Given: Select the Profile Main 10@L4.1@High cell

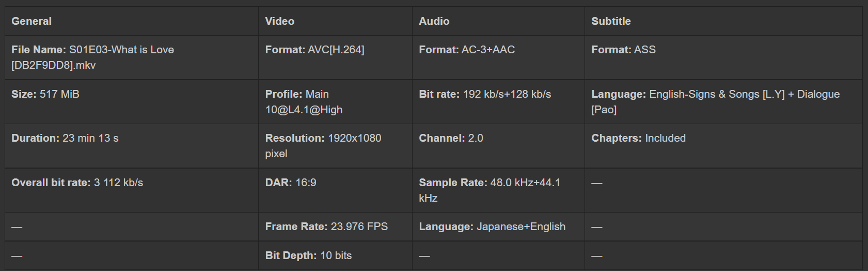Looking at the screenshot, I should tap(304, 102).
